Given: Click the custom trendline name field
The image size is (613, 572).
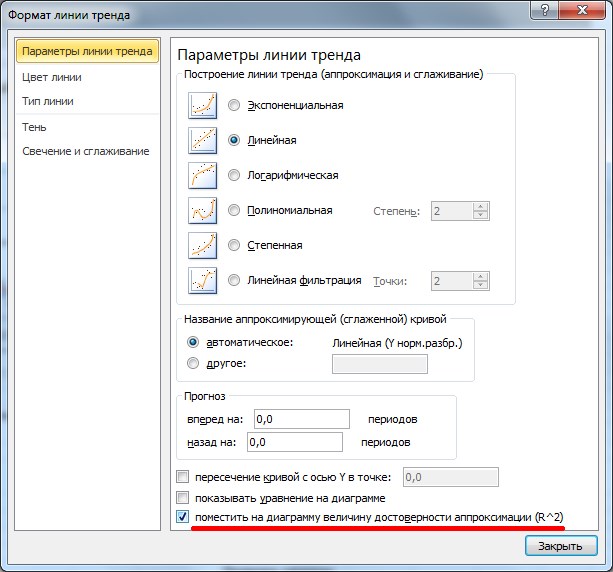Looking at the screenshot, I should point(380,364).
